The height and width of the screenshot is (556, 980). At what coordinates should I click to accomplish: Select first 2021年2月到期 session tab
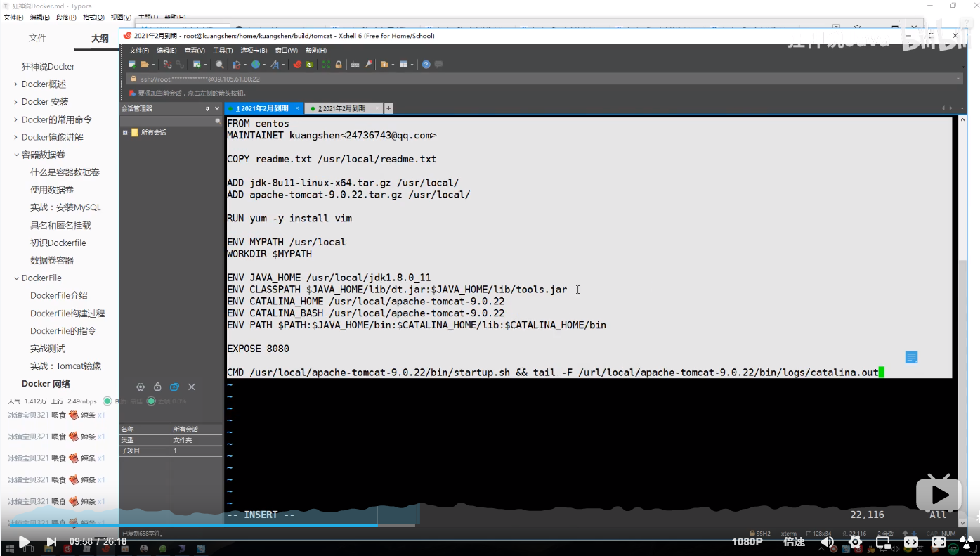point(263,108)
